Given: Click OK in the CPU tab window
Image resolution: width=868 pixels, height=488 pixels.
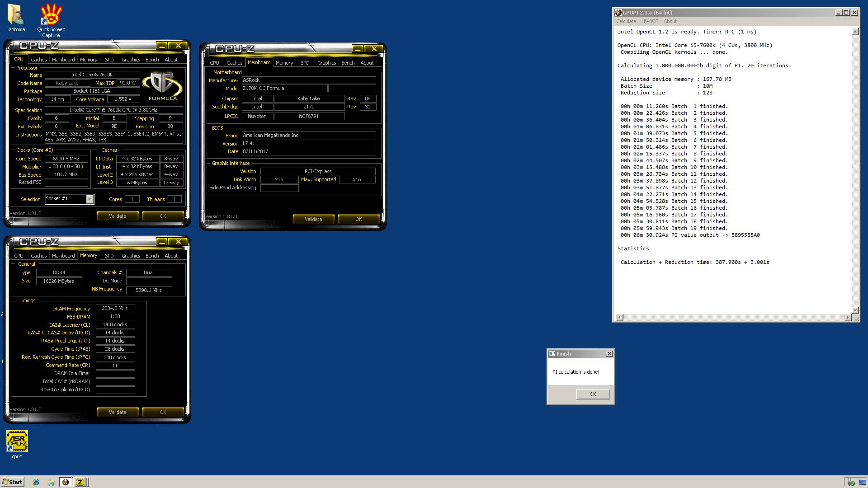Looking at the screenshot, I should pos(163,216).
